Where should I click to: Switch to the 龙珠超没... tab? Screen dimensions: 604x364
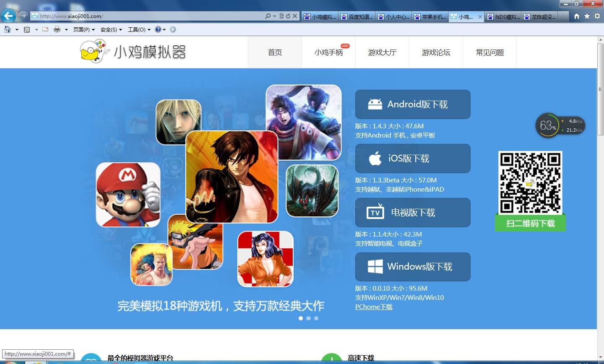point(540,17)
